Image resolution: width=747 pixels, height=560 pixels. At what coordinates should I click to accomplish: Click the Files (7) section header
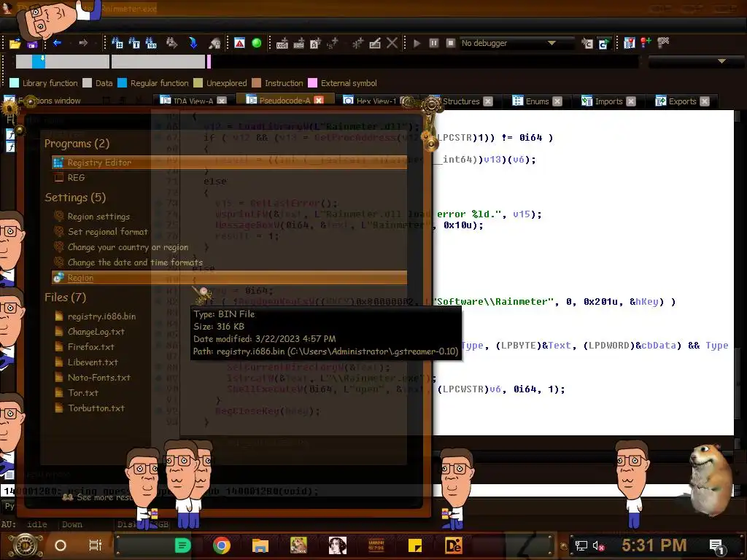65,297
